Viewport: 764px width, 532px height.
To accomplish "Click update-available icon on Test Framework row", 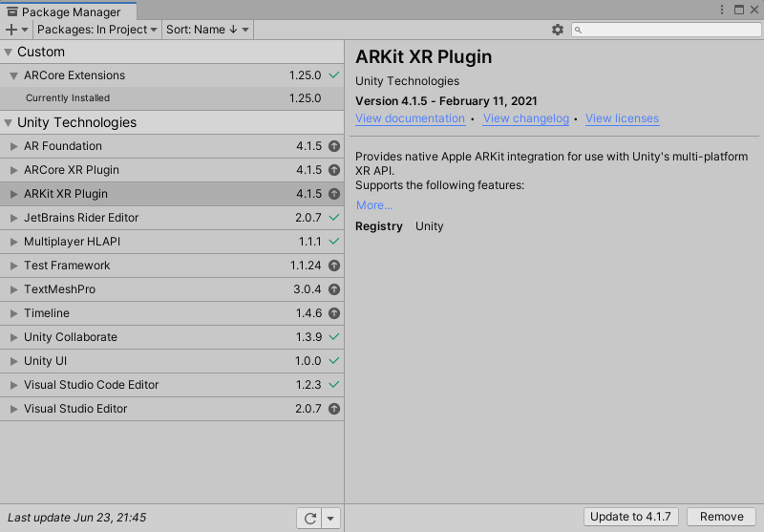I will click(333, 266).
